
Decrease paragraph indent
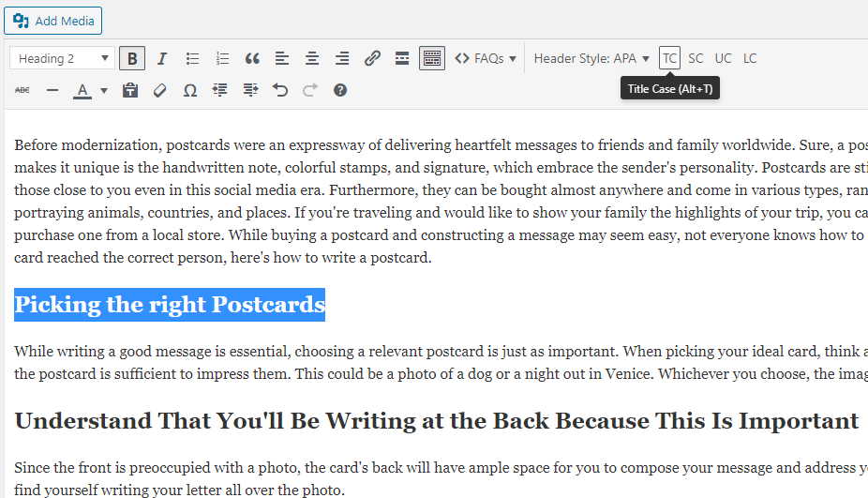tap(219, 90)
